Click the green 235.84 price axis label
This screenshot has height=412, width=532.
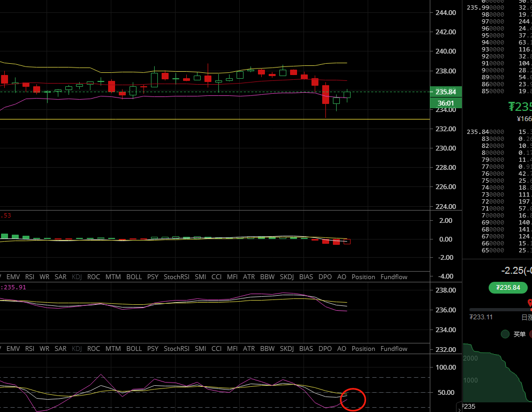click(x=446, y=92)
